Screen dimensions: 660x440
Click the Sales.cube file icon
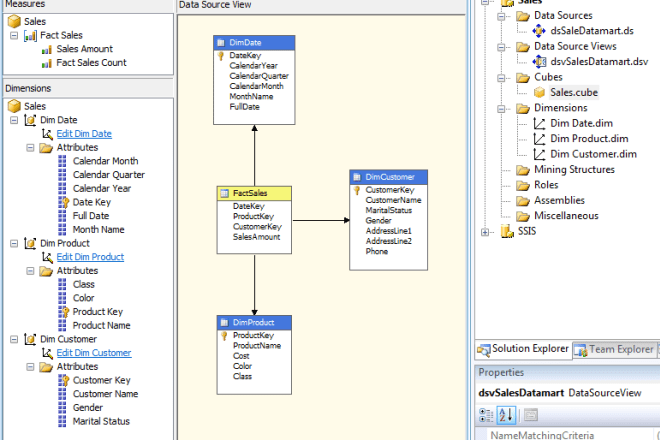pos(539,93)
